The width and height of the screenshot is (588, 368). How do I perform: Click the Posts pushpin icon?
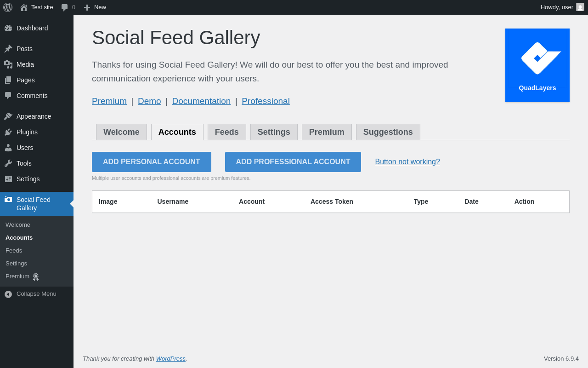(x=8, y=49)
